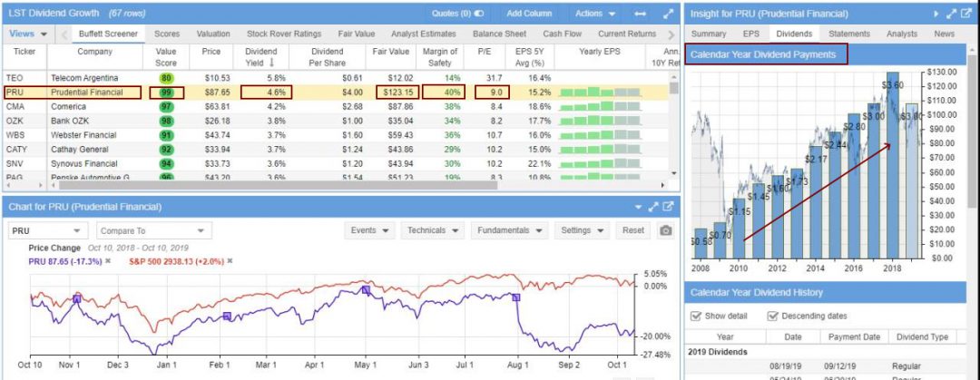Remove the PRU series from chart legend
Viewport: 980px width, 380px height.
coord(108,261)
